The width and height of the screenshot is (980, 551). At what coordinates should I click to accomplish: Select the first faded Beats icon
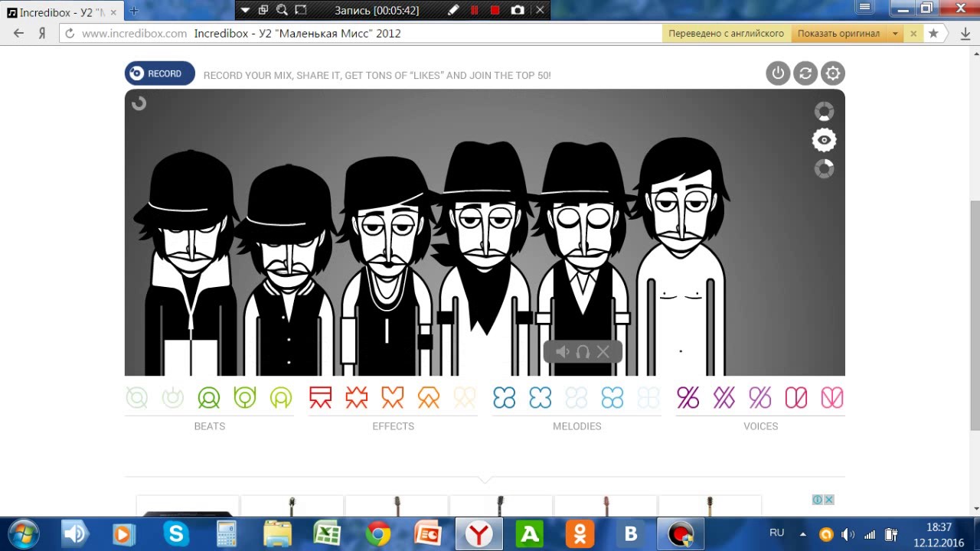137,398
